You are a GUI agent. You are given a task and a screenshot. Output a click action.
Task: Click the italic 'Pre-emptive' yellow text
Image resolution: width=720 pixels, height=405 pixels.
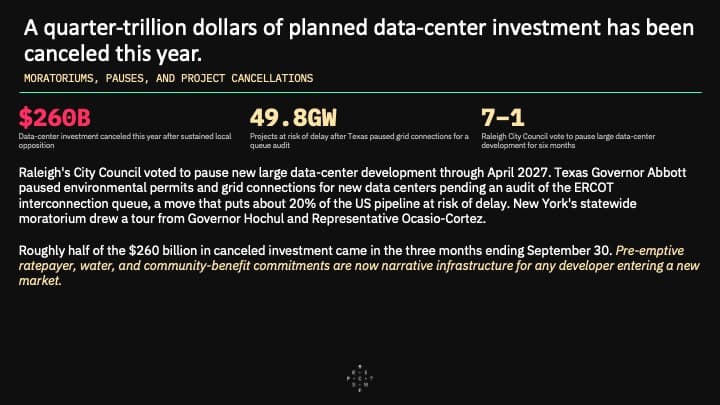tap(649, 251)
